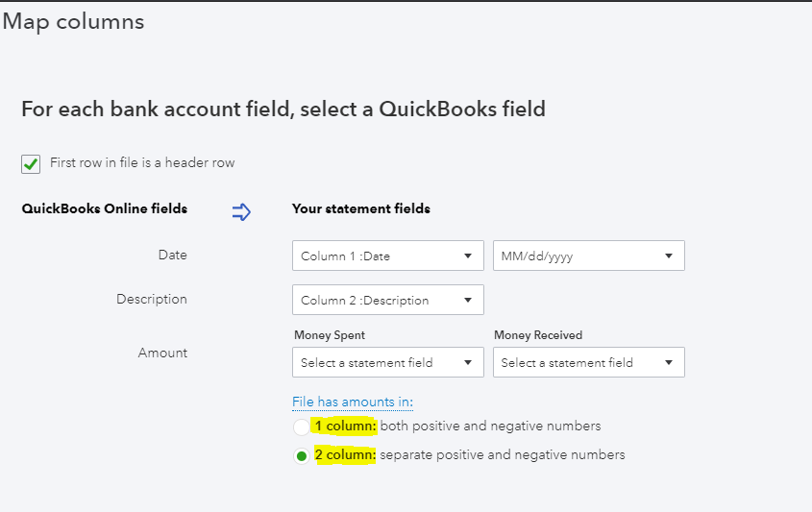Click the Money Received caption
Viewport: 812px width, 512px height.
(538, 335)
